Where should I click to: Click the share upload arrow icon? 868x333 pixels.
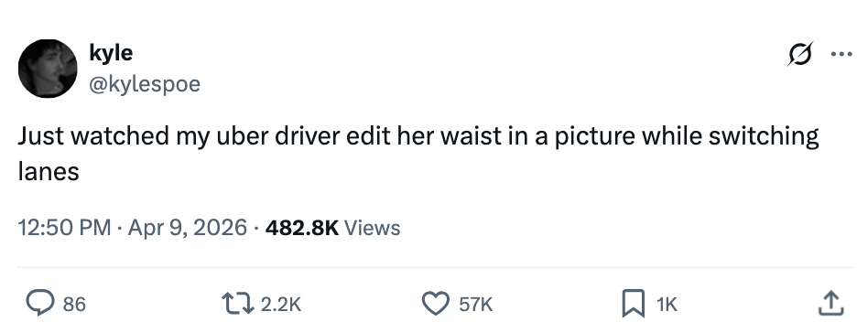point(830,304)
